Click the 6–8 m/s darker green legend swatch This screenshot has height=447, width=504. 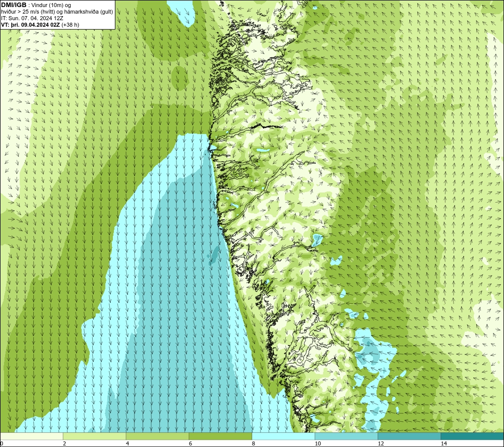pos(221,436)
